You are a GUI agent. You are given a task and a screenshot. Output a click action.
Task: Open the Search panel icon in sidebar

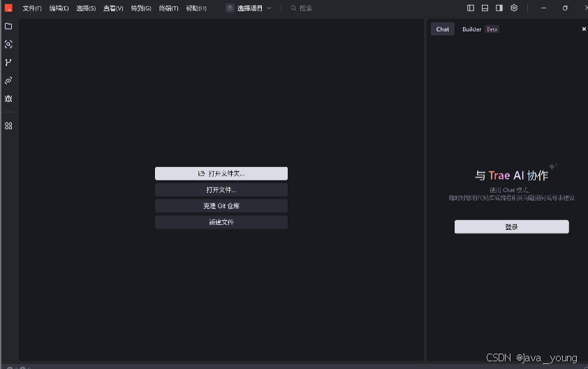(8, 44)
